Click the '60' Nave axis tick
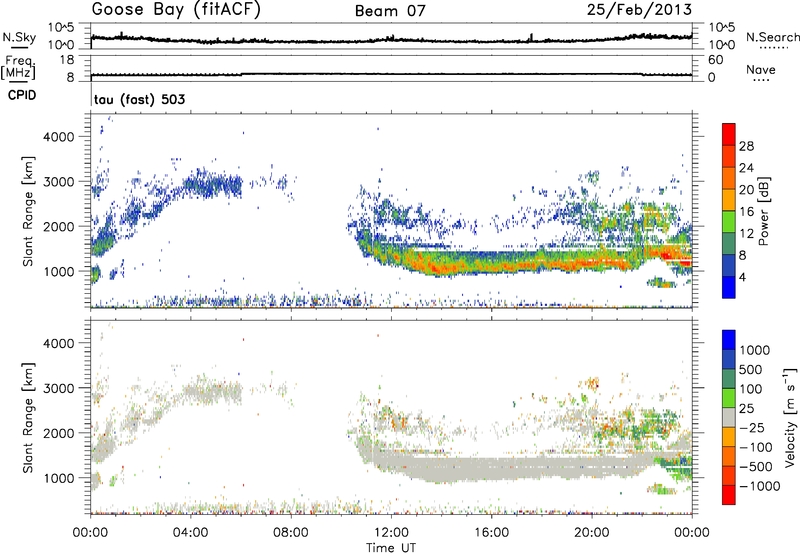The image size is (800, 554). (716, 60)
